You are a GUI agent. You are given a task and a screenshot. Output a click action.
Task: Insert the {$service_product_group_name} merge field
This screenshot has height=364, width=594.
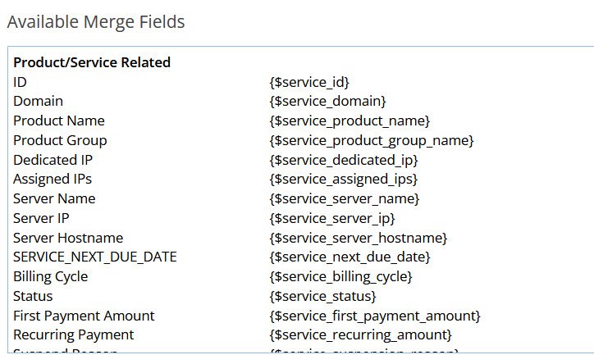point(371,140)
